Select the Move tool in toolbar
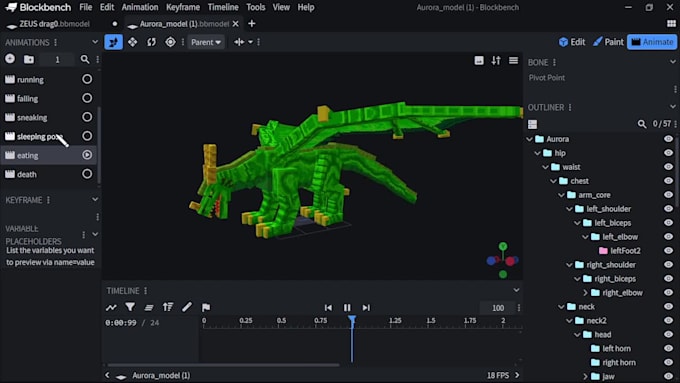The image size is (680, 383). 114,42
